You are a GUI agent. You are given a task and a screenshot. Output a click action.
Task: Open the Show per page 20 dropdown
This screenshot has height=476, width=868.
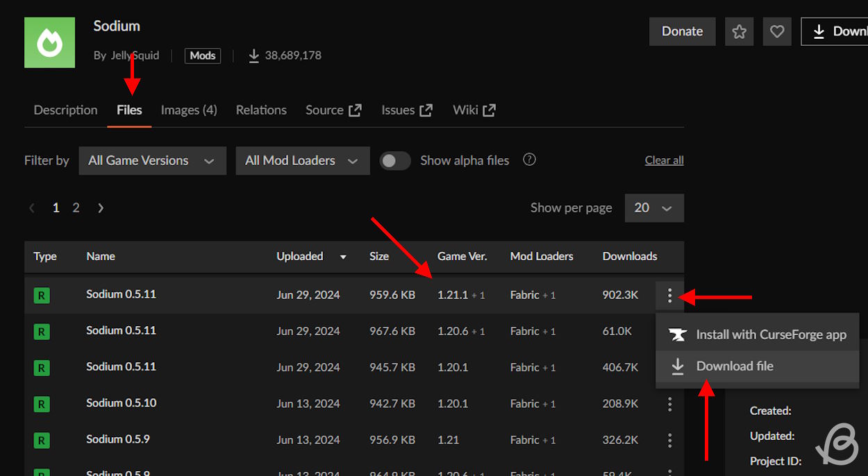tap(653, 208)
